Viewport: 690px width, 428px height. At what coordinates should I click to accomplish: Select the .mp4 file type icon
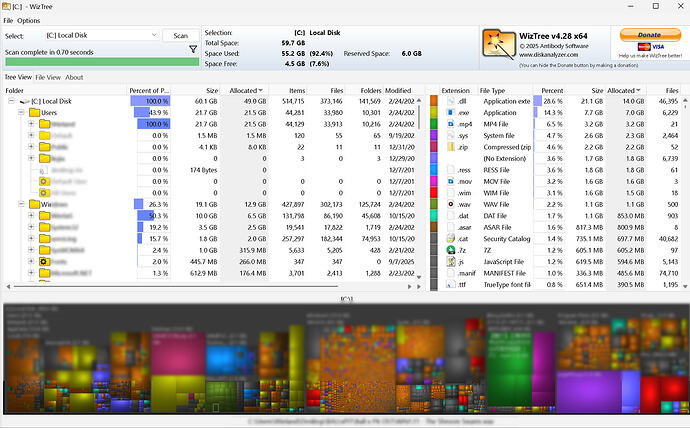click(x=449, y=125)
